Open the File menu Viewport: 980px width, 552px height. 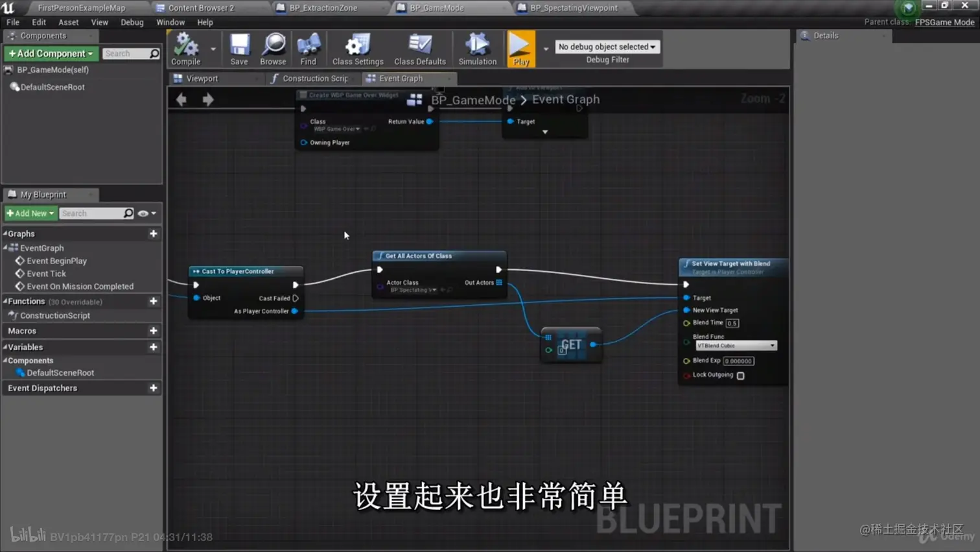[13, 22]
